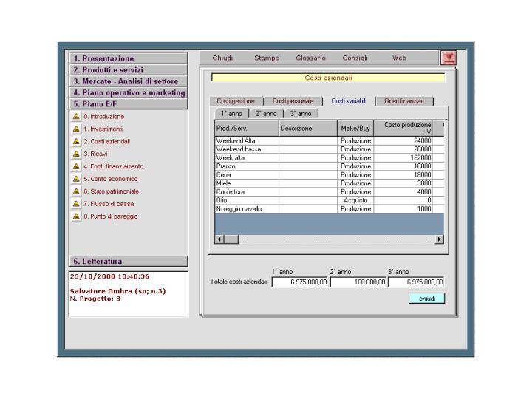Open the 1. Investimenti item
532x399 pixels.
point(103,129)
